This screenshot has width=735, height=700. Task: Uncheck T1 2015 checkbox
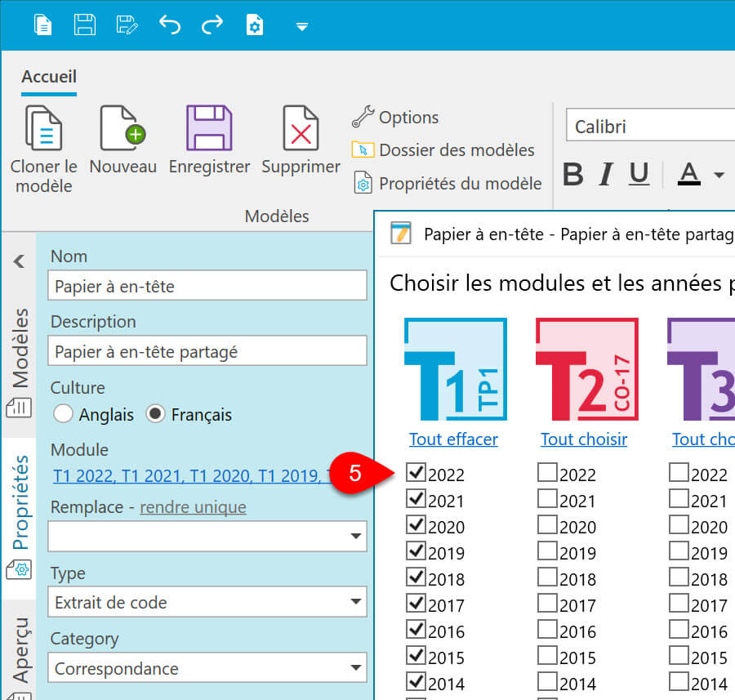tap(416, 655)
